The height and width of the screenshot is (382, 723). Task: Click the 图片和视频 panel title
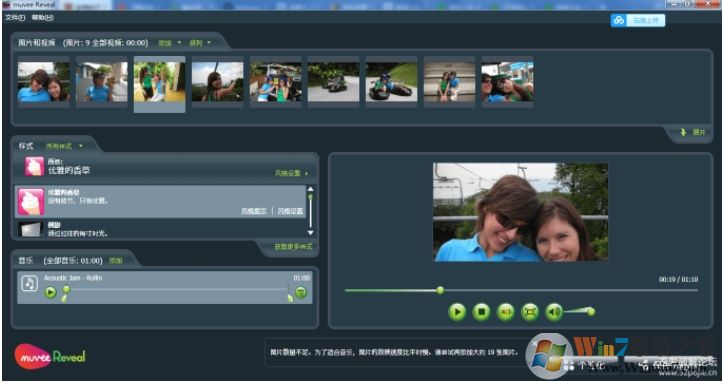(x=37, y=43)
